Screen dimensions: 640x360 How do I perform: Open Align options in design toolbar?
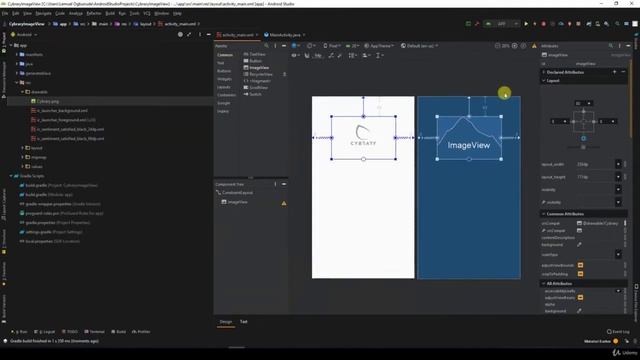tap(365, 56)
